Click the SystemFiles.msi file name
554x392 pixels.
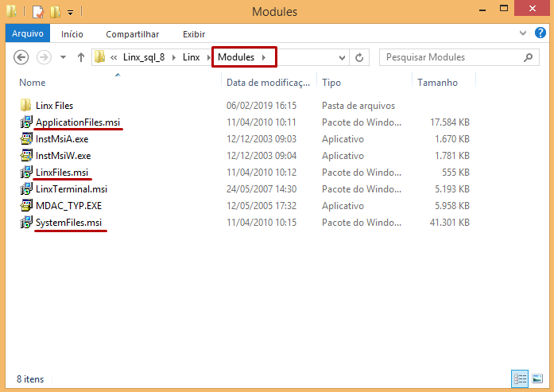(x=68, y=223)
